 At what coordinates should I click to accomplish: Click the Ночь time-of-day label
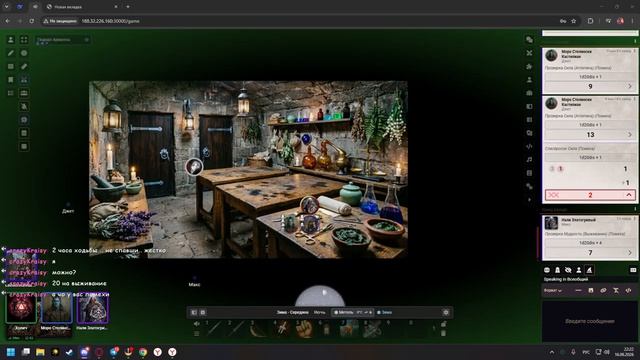(x=319, y=312)
